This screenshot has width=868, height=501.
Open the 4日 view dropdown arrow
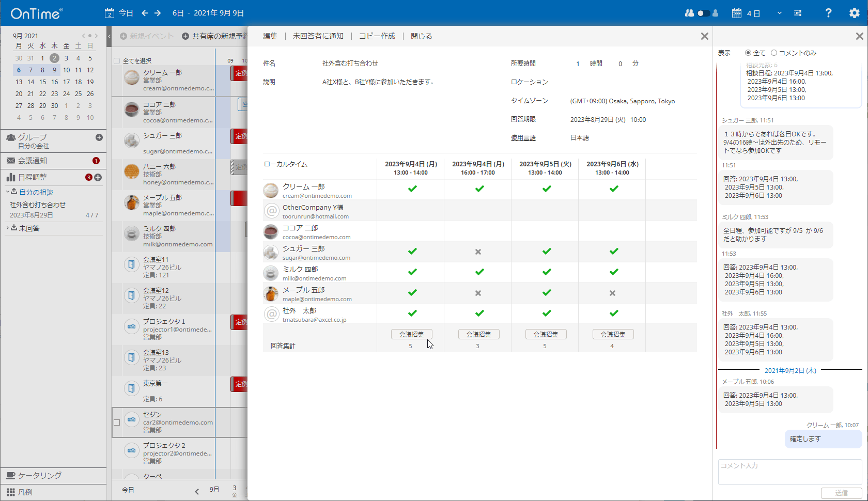779,13
